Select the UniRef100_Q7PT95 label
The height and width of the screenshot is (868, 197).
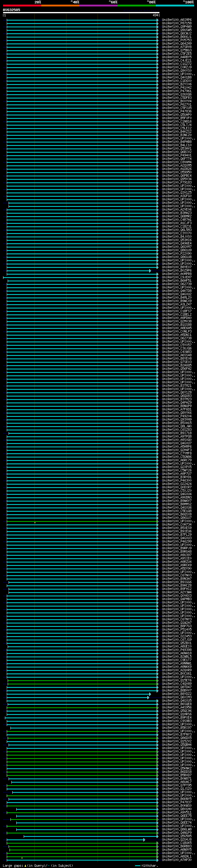pyautogui.click(x=176, y=785)
